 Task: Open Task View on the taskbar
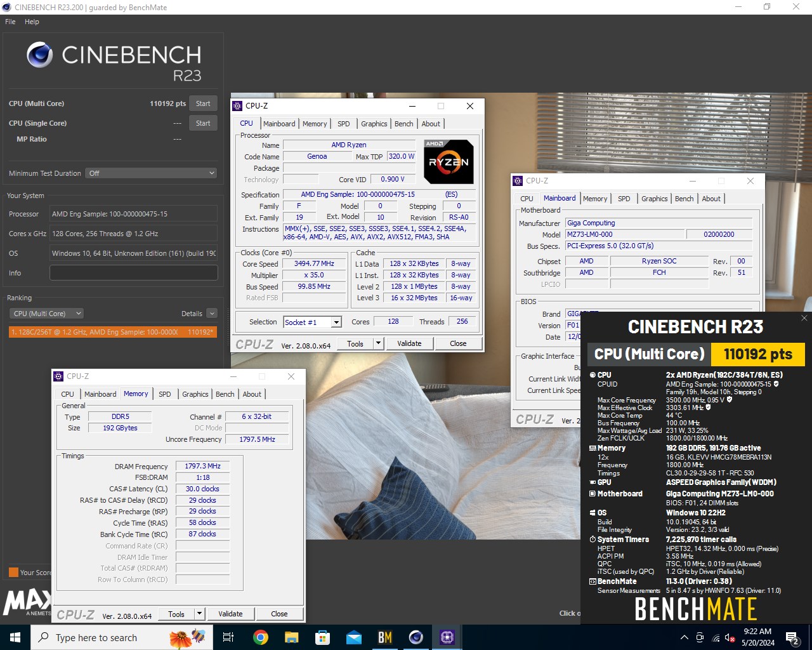click(228, 637)
